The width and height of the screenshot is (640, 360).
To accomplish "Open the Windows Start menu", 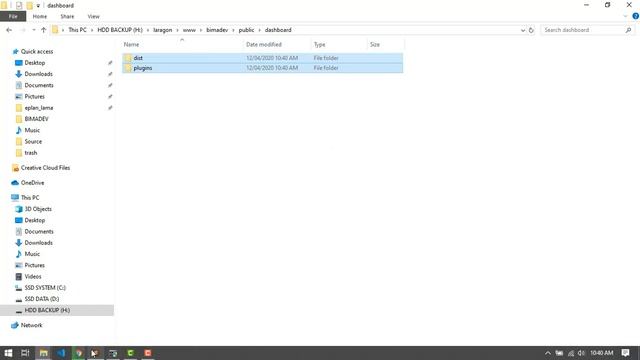I will click(x=8, y=353).
